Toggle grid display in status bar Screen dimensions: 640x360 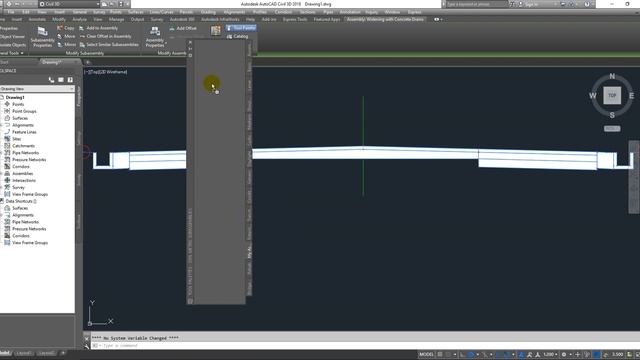[x=440, y=354]
